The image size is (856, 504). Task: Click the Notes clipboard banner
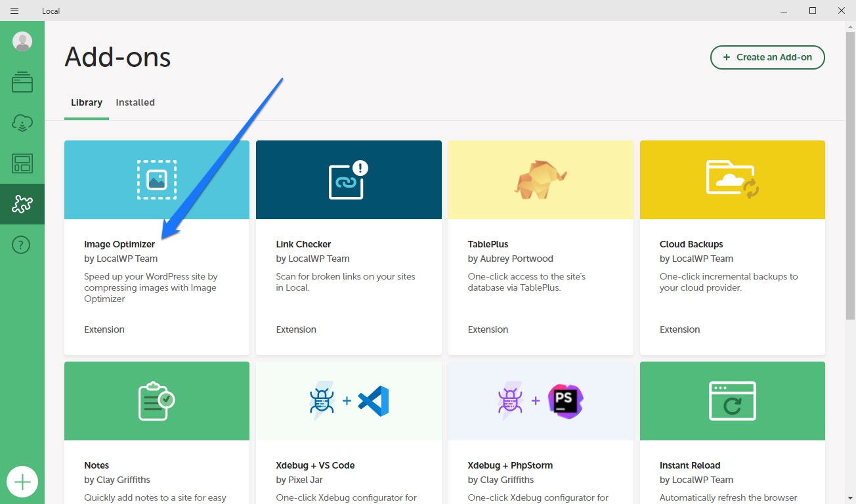tap(157, 401)
